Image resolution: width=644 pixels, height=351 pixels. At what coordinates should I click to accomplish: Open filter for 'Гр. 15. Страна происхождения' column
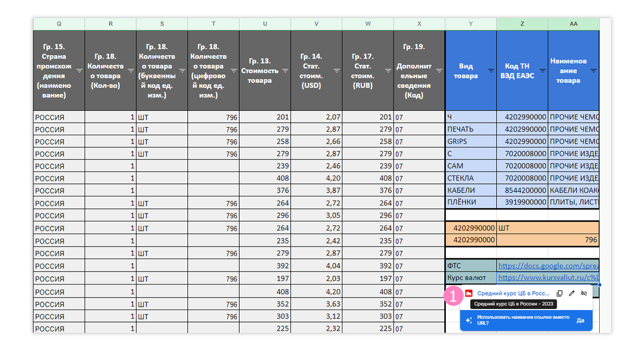coord(80,70)
